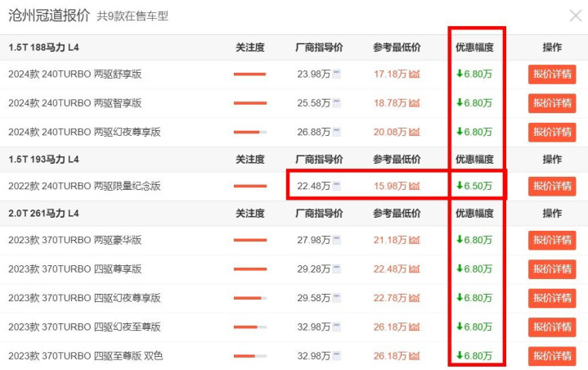
Task: Select model 2022款 240TURBO 两驱限量纪念版
Action: 84,186
